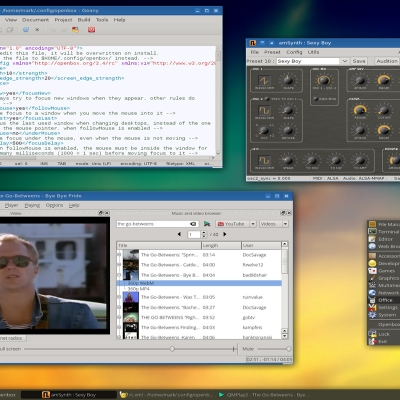Open the Accessories submenu in Openbox menu
Screen dimensions: 400x400
pos(384,256)
